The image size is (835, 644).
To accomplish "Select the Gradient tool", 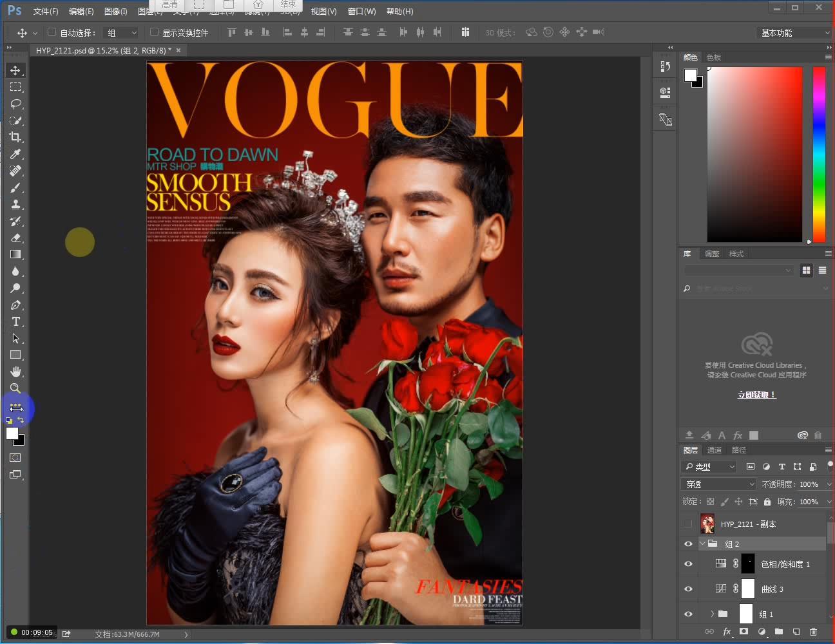I will [x=15, y=254].
